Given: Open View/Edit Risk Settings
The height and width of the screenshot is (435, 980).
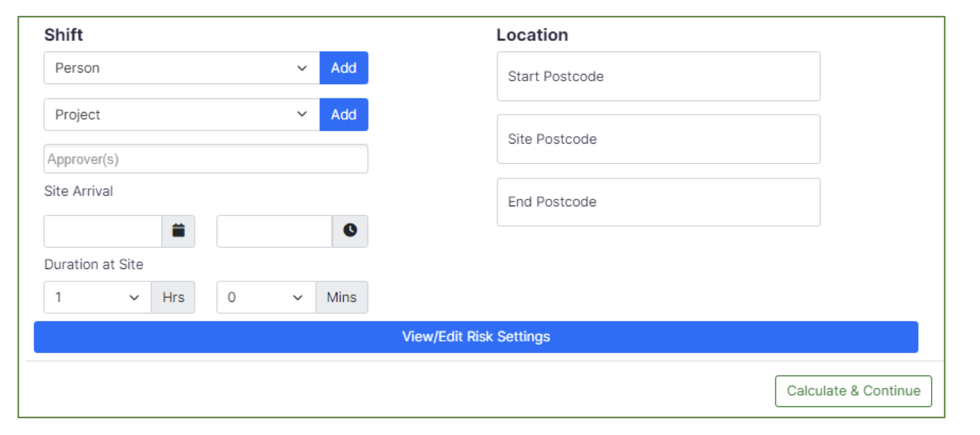Looking at the screenshot, I should pyautogui.click(x=476, y=337).
